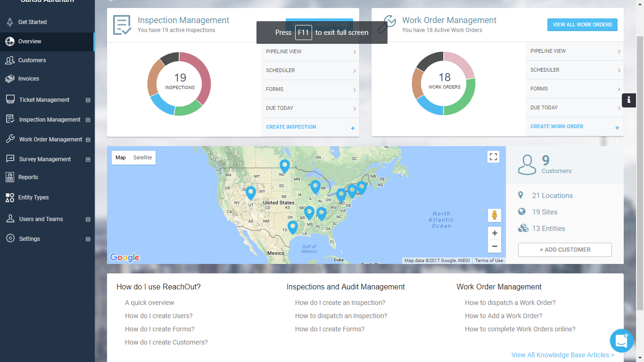This screenshot has height=362, width=644.
Task: Open 'How do I create Users?' article
Action: (x=158, y=316)
